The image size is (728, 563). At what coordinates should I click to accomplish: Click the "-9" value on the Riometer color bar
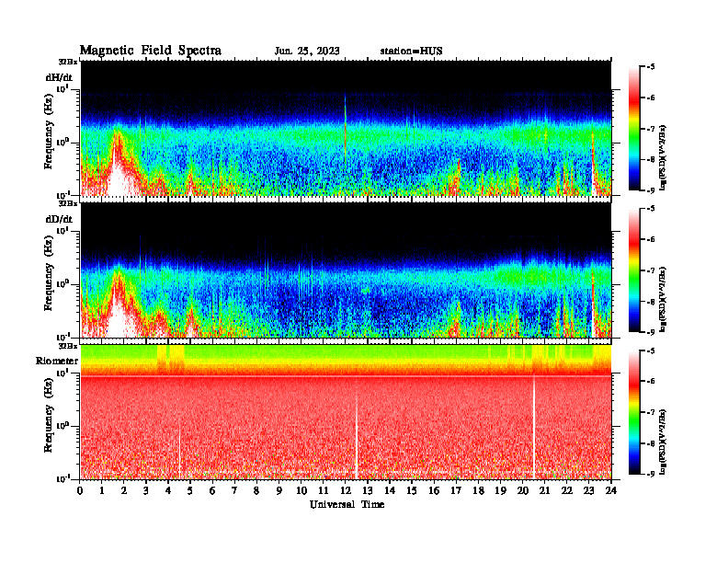(651, 474)
